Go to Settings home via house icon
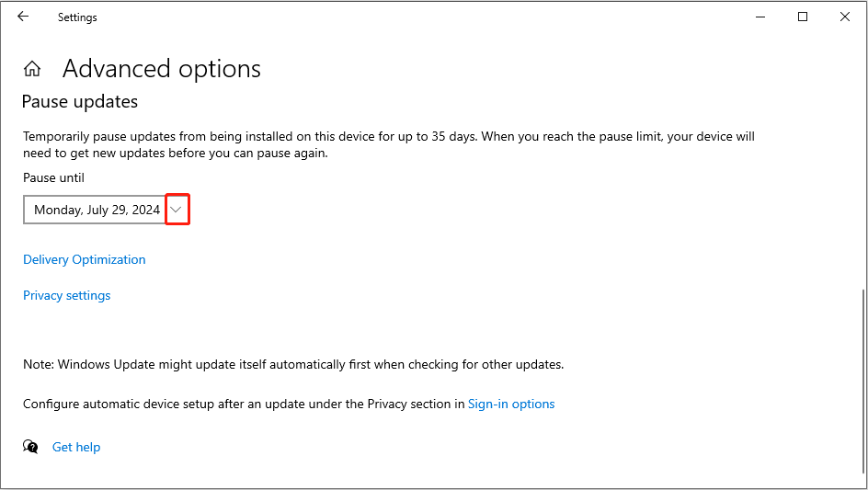This screenshot has height=490, width=868. click(32, 69)
